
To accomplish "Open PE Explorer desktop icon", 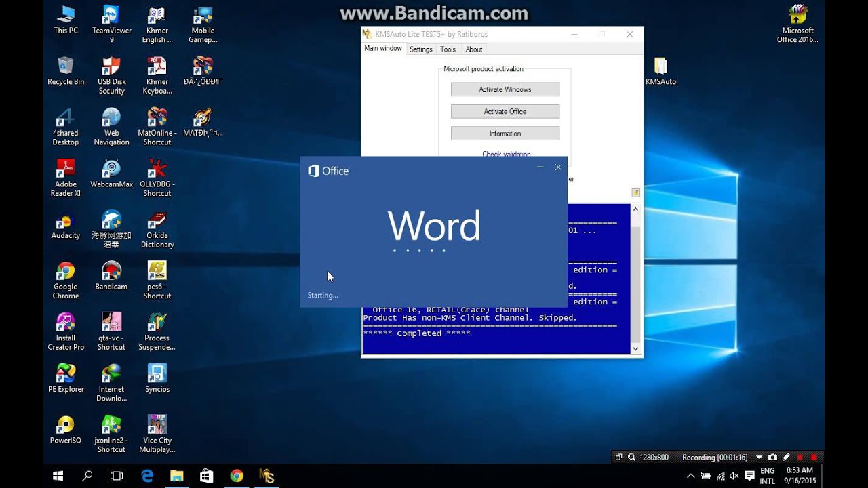I will coord(66,378).
